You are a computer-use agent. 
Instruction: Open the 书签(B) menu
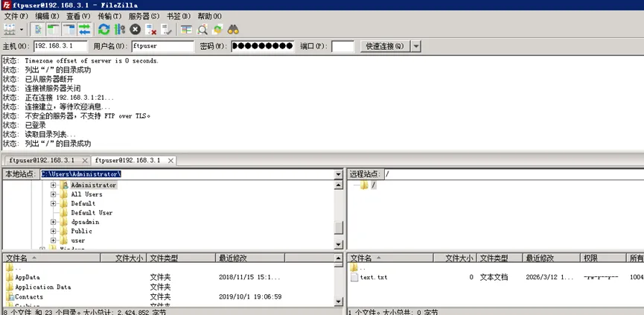pyautogui.click(x=178, y=16)
